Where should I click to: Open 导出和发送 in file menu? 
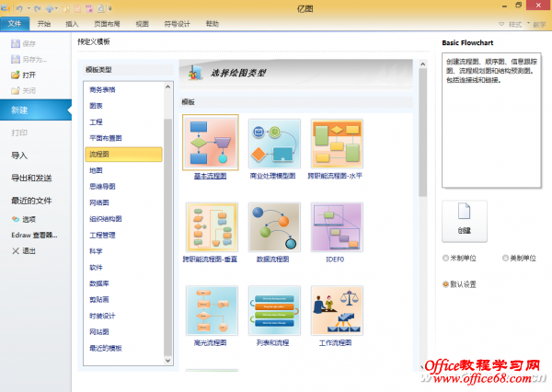pos(31,178)
